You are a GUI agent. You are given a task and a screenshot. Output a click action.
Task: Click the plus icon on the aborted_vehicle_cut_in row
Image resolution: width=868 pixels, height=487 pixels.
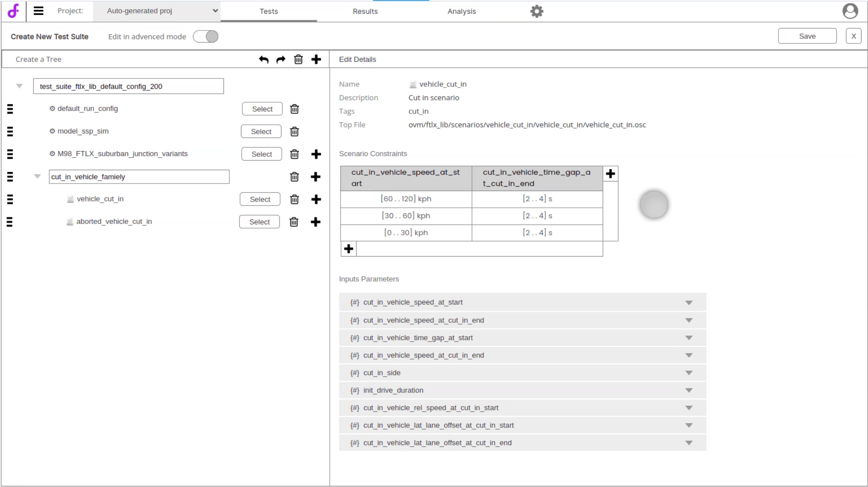click(315, 222)
